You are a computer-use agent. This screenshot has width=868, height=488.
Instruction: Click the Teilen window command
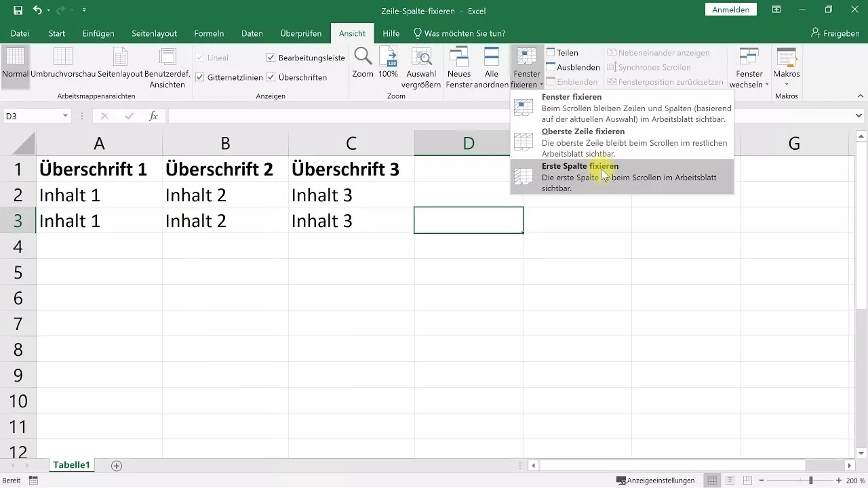567,52
